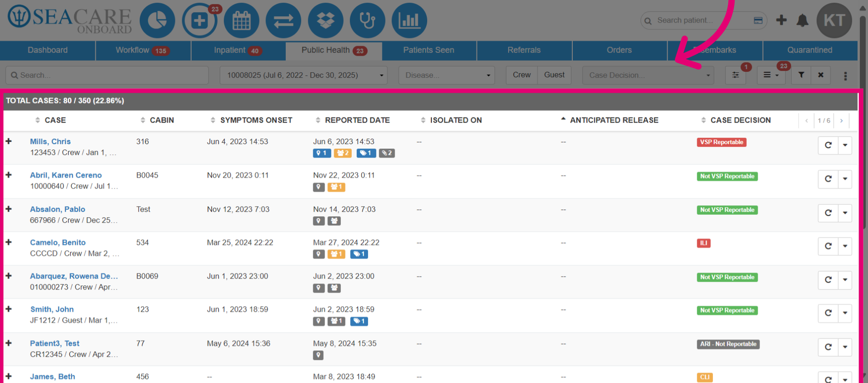Open patient Absalon, Pablo

click(57, 209)
